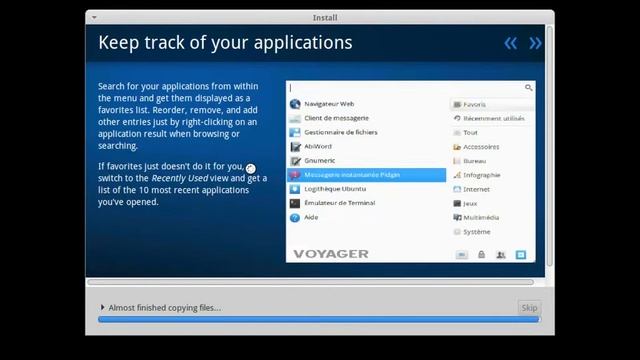Click the 'Jeux' category text
Viewport: 640px width, 360px height.
(x=470, y=203)
